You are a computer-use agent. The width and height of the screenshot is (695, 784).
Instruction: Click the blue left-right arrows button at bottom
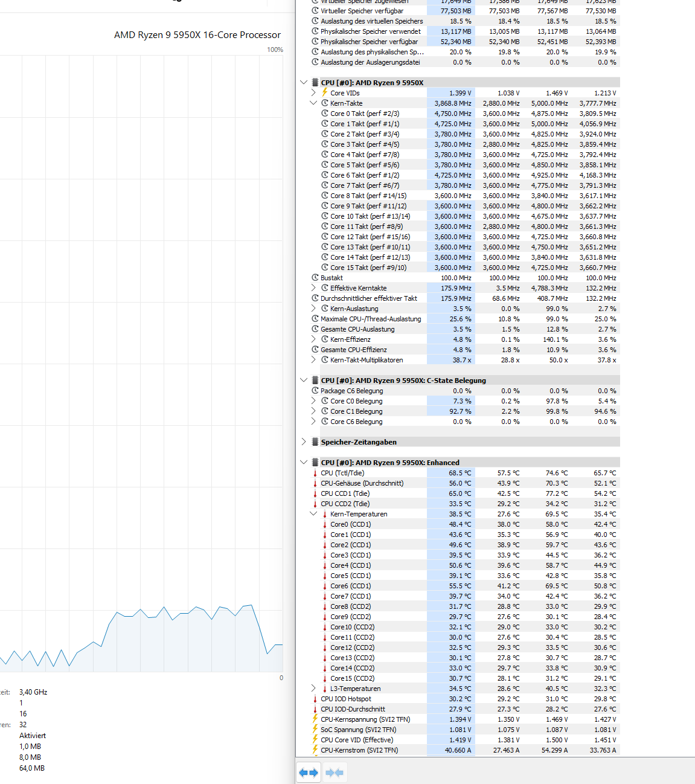tap(309, 773)
